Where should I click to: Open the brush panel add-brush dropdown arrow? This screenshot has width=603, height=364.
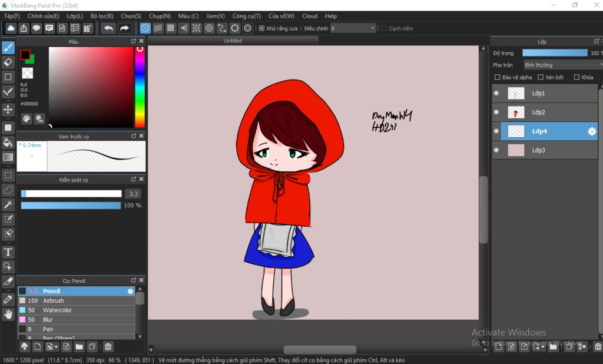(56, 347)
